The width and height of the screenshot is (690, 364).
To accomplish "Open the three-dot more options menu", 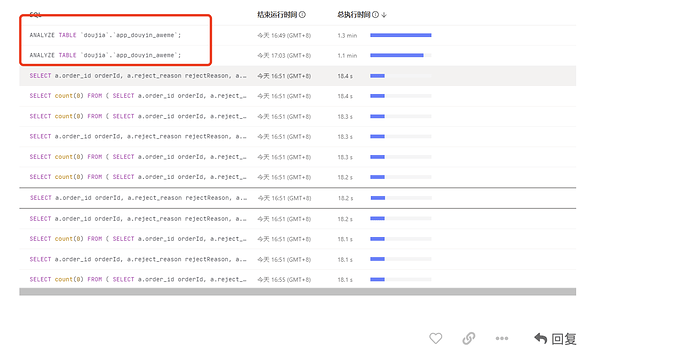I will click(x=502, y=338).
